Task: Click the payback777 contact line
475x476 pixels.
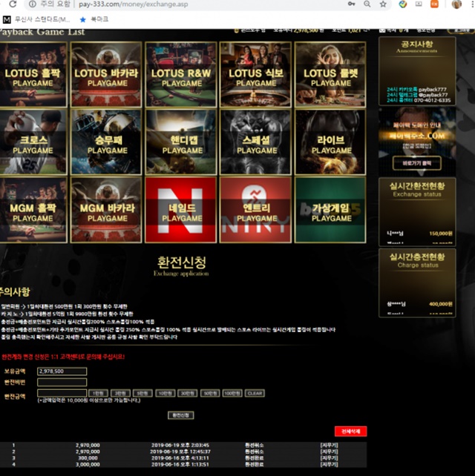Action: pyautogui.click(x=416, y=90)
